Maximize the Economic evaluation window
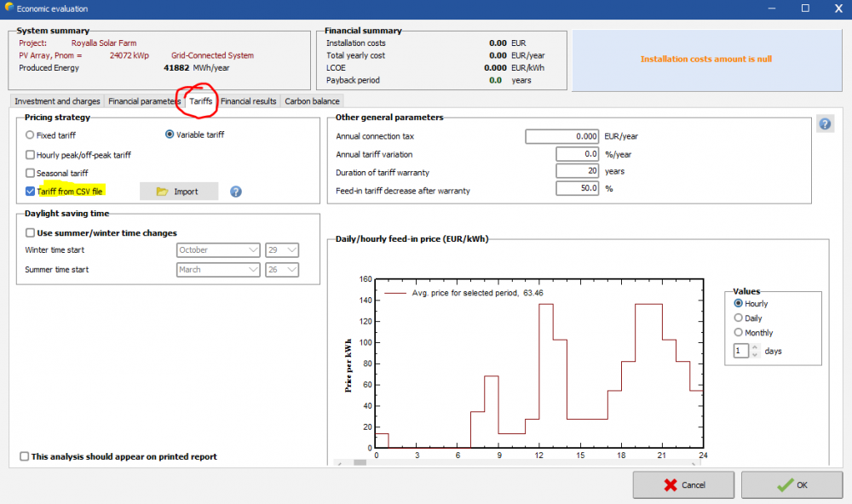The height and width of the screenshot is (504, 852). [x=805, y=9]
